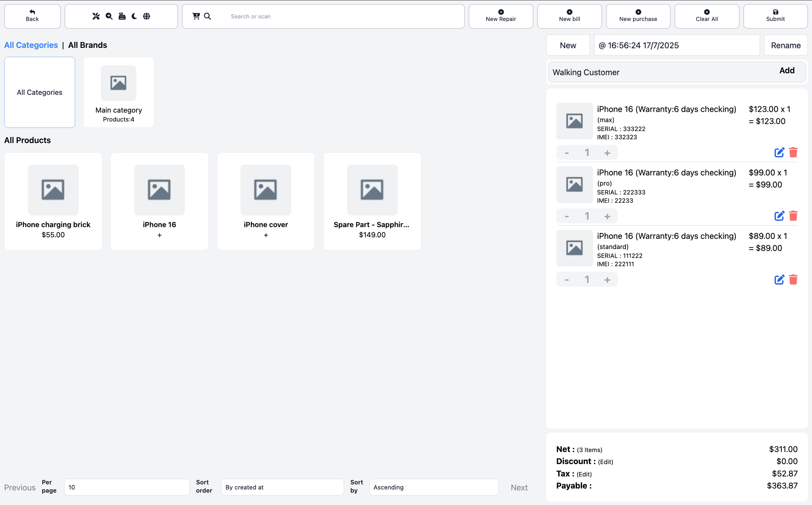The image size is (812, 505).
Task: Open the language globe icon
Action: point(147,16)
